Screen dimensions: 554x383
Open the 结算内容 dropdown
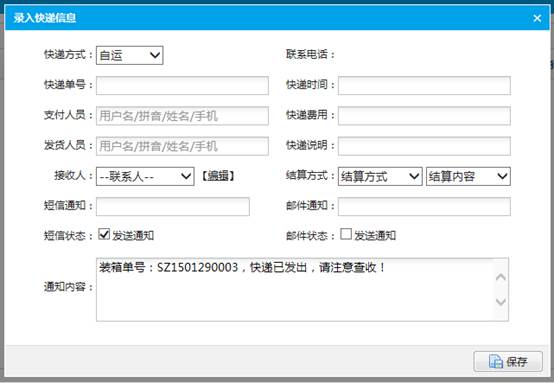[x=468, y=176]
